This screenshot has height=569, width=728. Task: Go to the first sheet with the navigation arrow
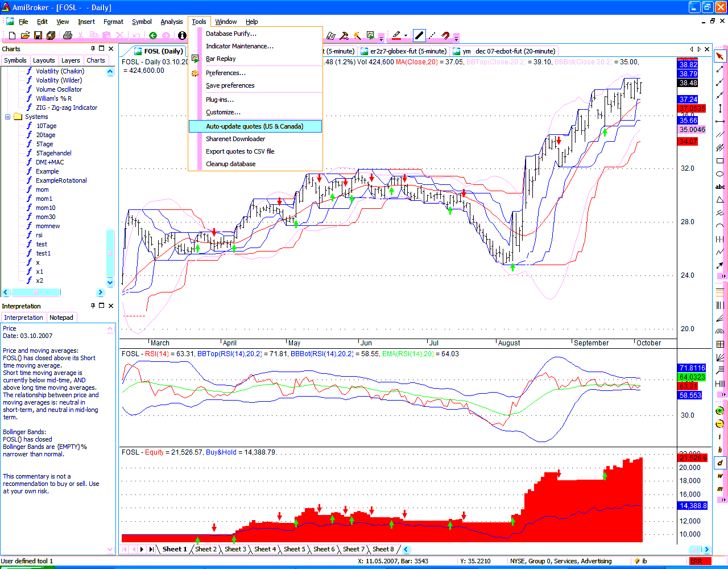(x=125, y=549)
